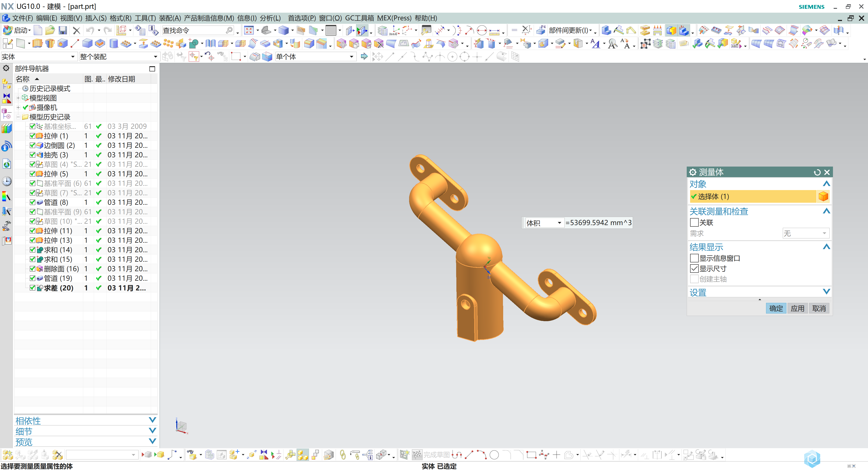Click the Note text 'A' icon
This screenshot has height=471, width=868.
(595, 43)
